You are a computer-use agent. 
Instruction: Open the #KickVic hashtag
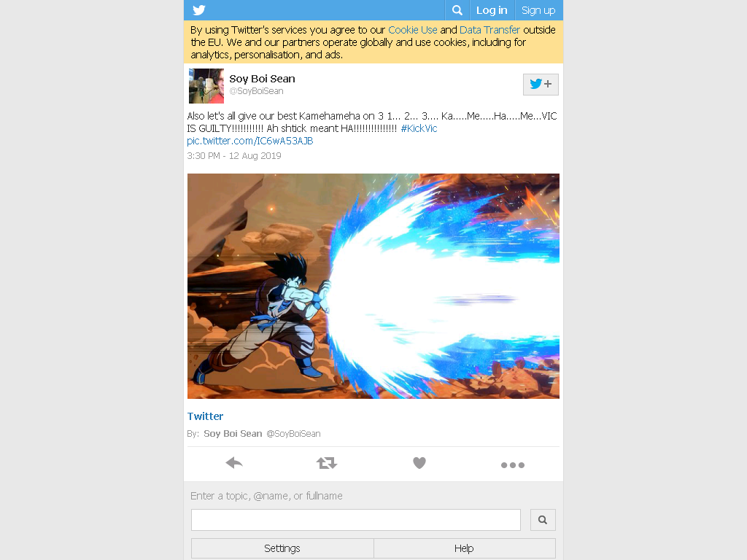pos(419,128)
